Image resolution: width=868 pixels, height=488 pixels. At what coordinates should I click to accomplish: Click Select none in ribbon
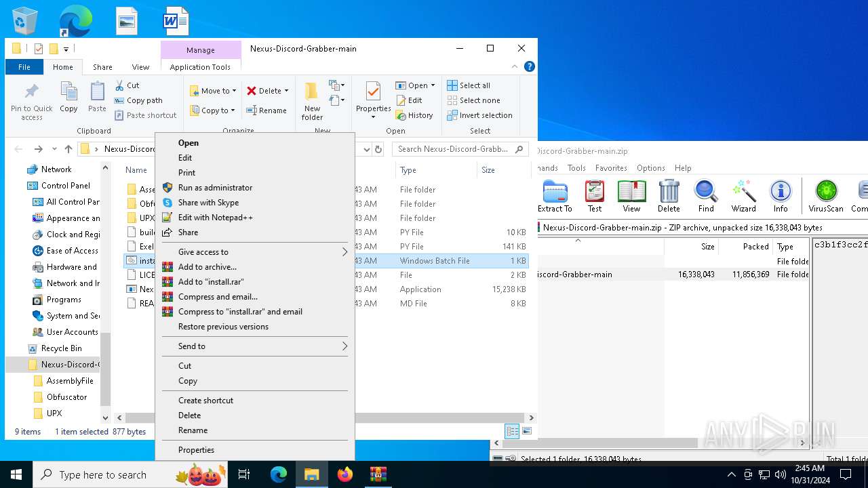473,100
